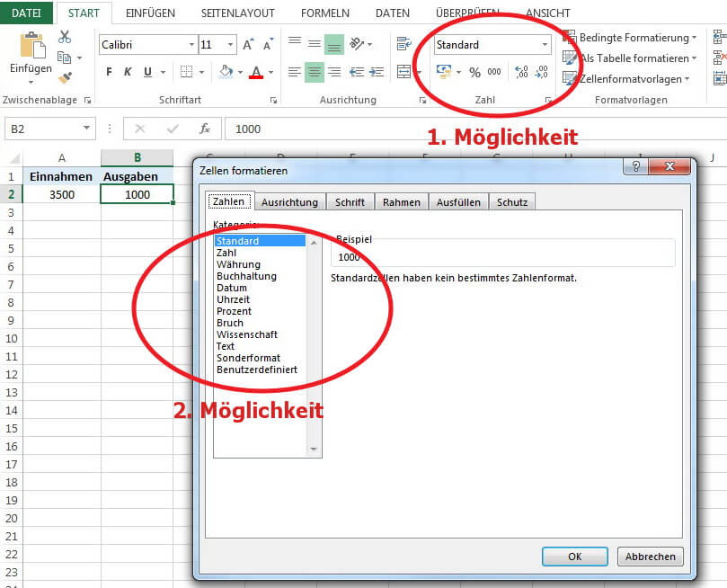This screenshot has width=727, height=588.
Task: Select the Format Painter brush icon
Action: [x=65, y=79]
